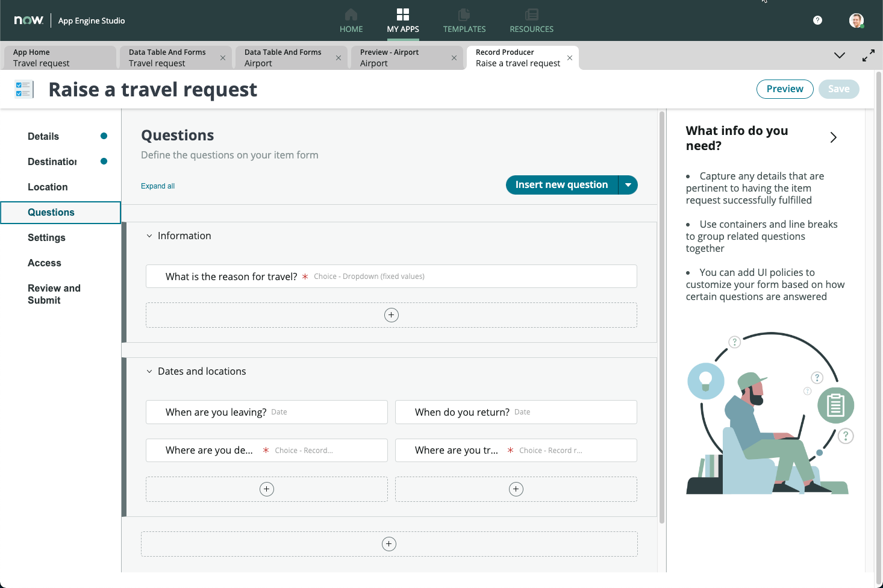
Task: Click the Expand all link
Action: 158,186
